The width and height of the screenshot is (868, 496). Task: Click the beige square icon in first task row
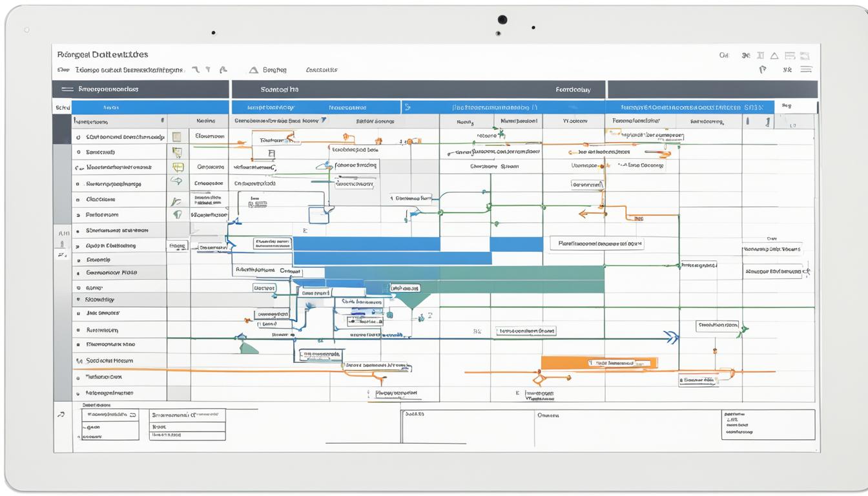point(177,137)
